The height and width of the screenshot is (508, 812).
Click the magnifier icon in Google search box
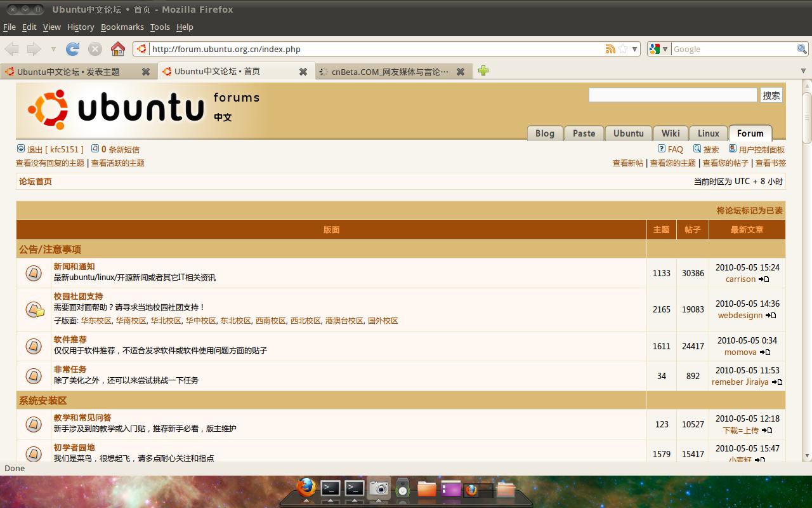[x=802, y=49]
